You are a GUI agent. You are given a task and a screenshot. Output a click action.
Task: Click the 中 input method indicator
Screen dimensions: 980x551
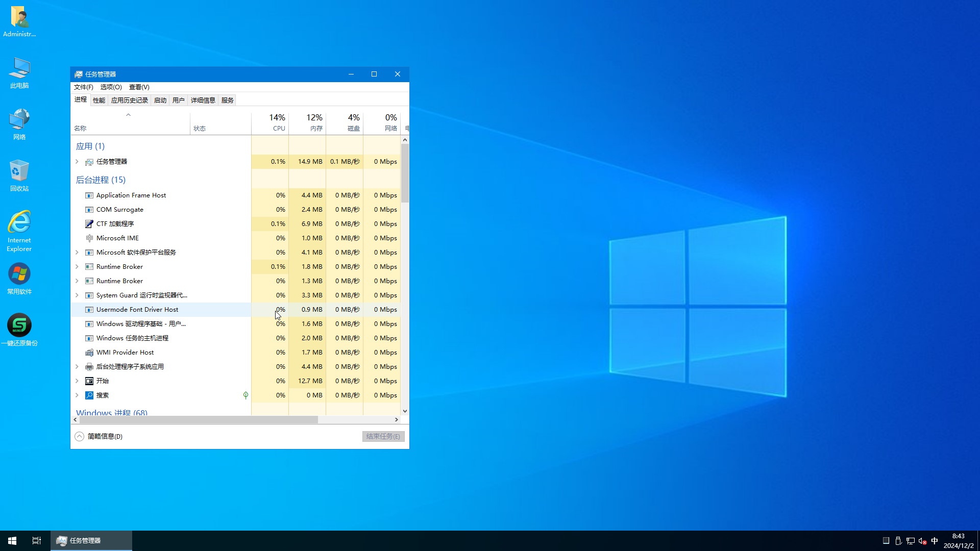(x=935, y=541)
